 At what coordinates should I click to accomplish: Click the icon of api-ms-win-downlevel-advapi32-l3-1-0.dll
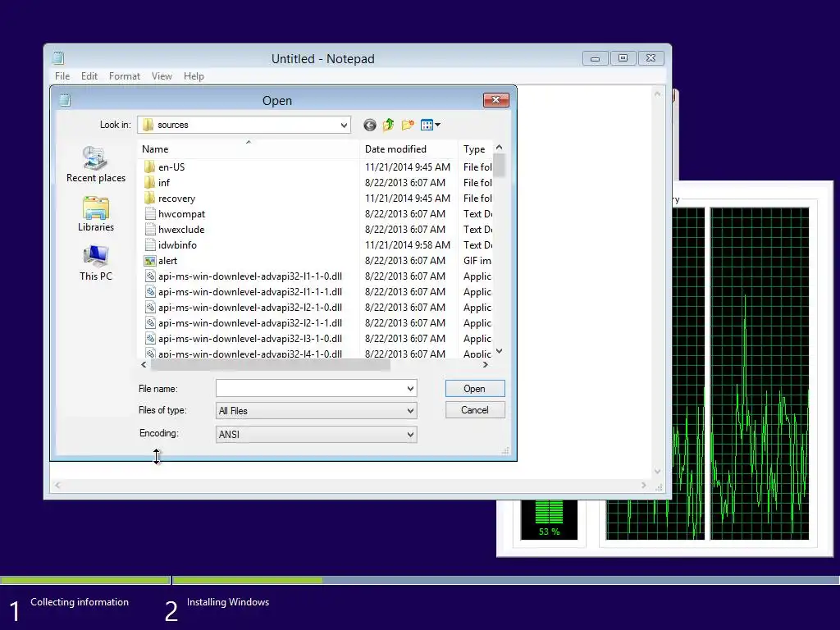(x=150, y=339)
